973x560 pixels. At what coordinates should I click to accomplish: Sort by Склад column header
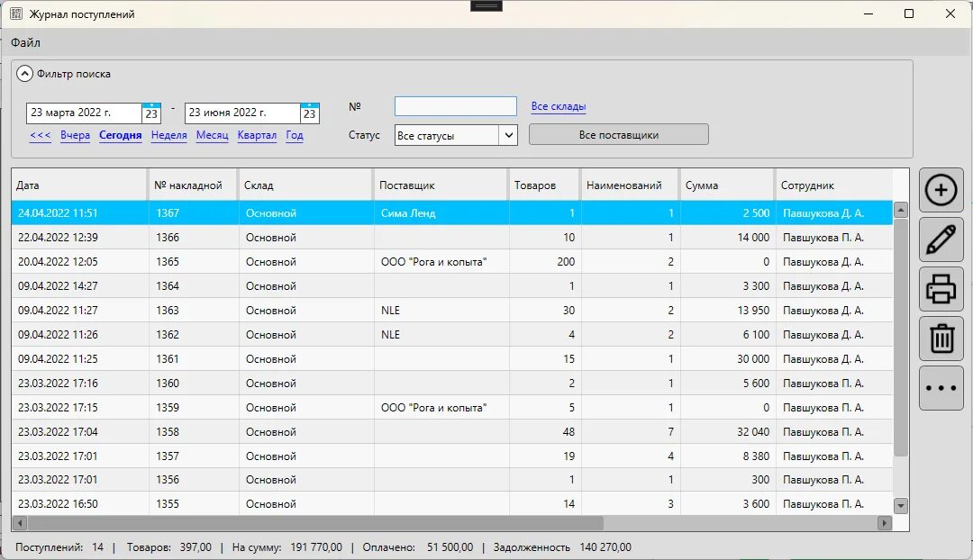click(306, 185)
